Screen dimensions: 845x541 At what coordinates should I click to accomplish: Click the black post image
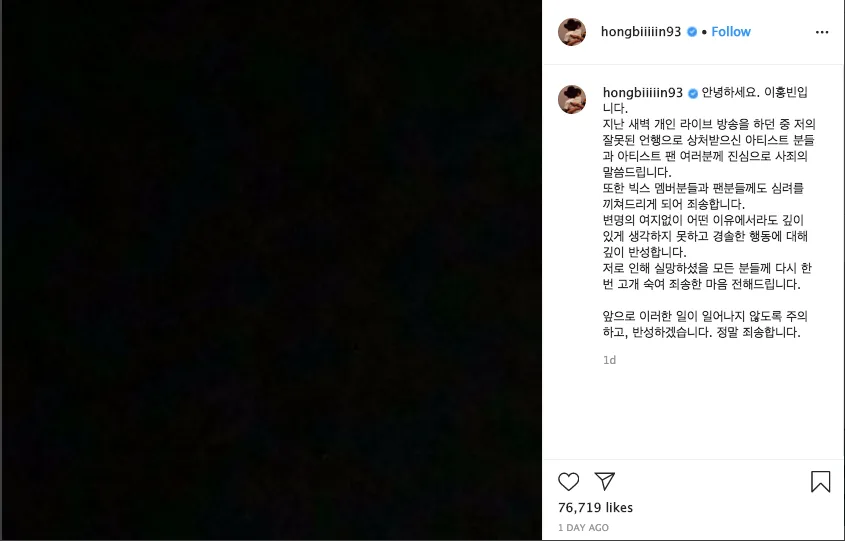point(271,270)
